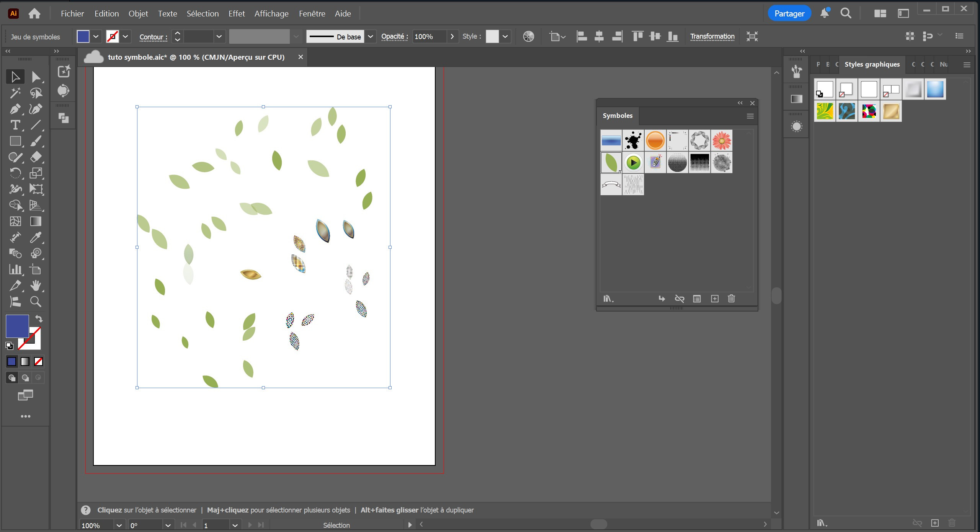Click the trash icon in Symboles panel
980x532 pixels.
click(731, 299)
